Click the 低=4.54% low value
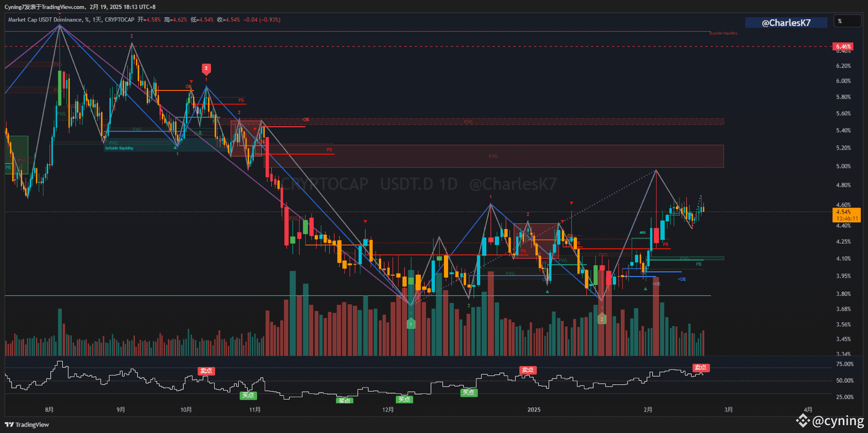The image size is (868, 433). pos(202,20)
